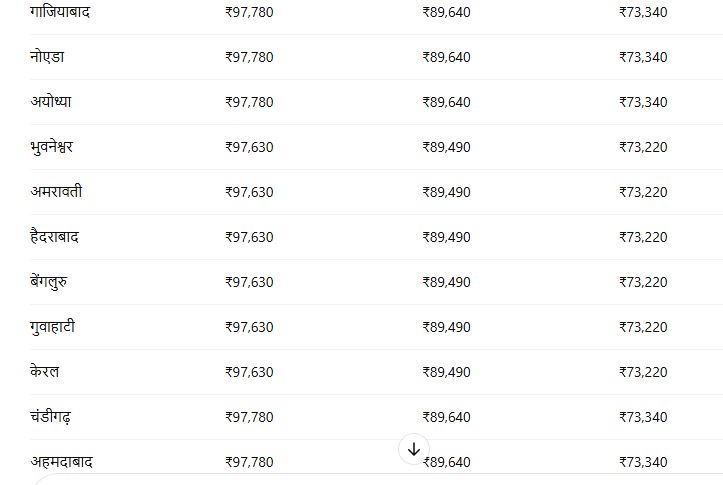Click the ₹97,780 price in नोएडा row
Viewport: 723px width, 485px height.
(x=249, y=57)
